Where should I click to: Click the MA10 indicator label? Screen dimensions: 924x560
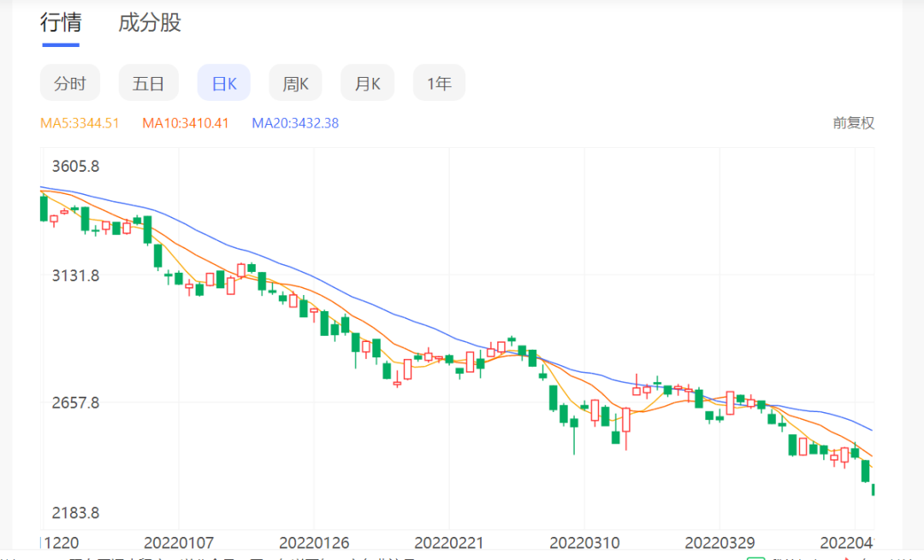[186, 123]
